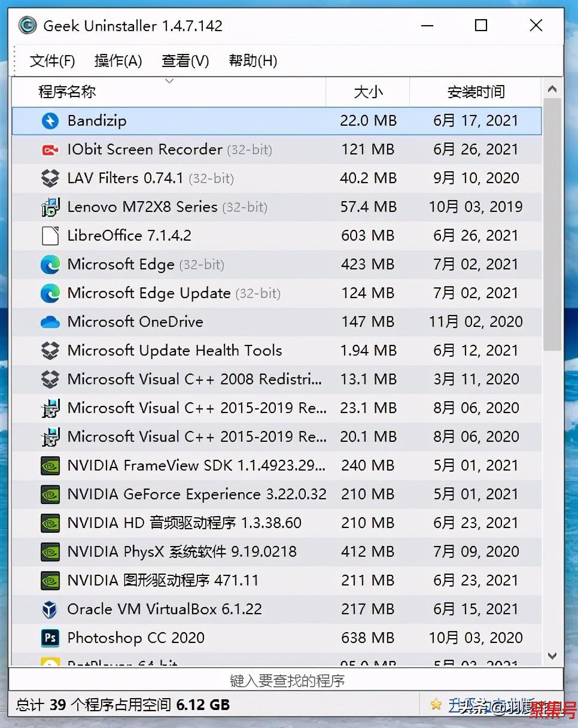Open the 文件(F) menu
The width and height of the screenshot is (578, 728).
(x=52, y=60)
